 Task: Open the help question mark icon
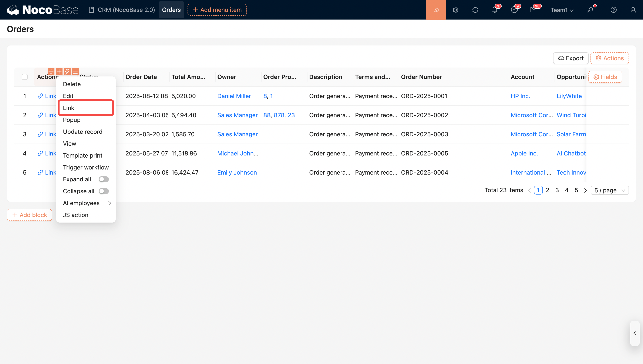pyautogui.click(x=613, y=10)
